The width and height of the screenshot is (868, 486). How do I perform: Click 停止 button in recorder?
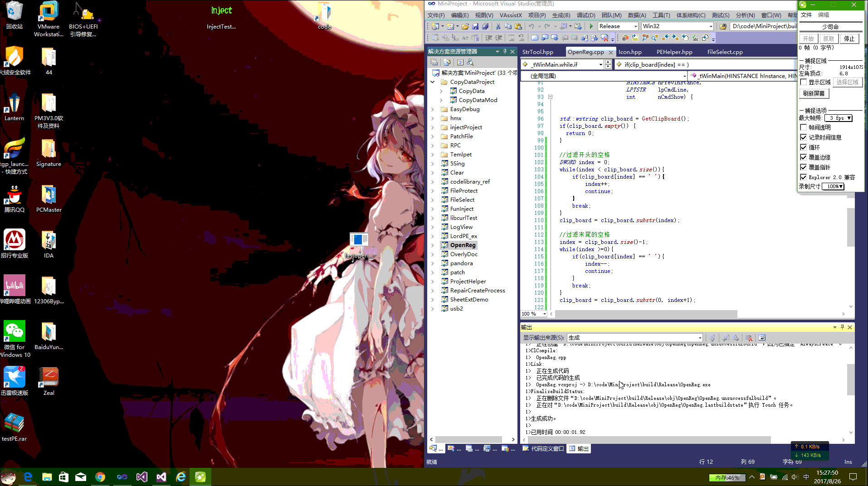(849, 39)
